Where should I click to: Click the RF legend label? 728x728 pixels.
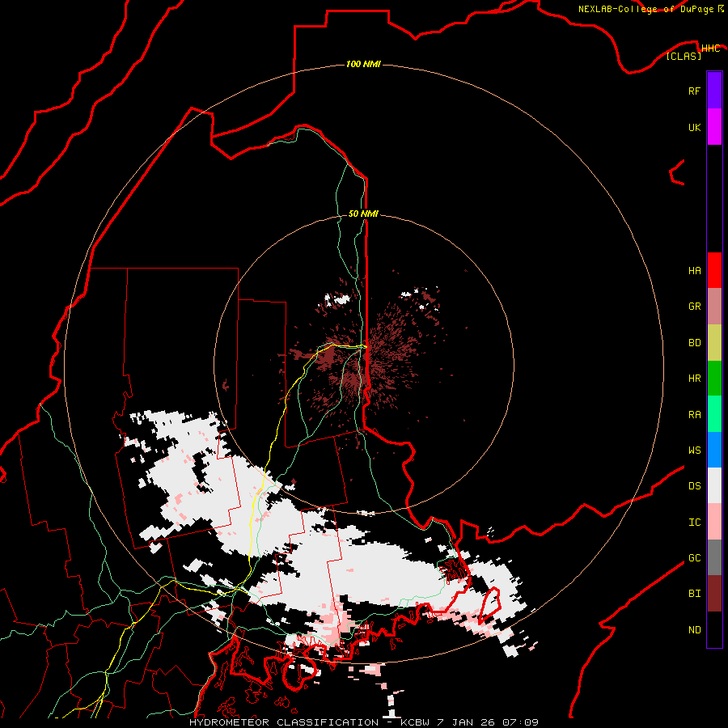pyautogui.click(x=694, y=91)
